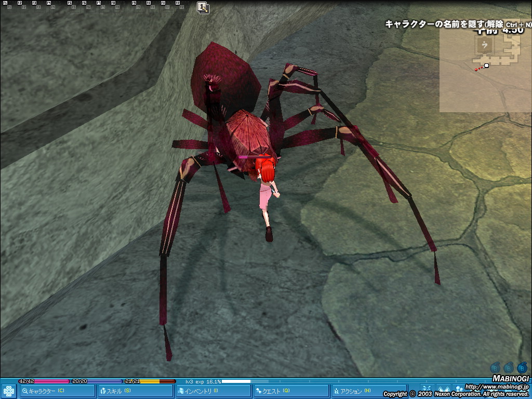Click the first blue B bomb icon
Screen dimensions: 532x399
click(495, 367)
